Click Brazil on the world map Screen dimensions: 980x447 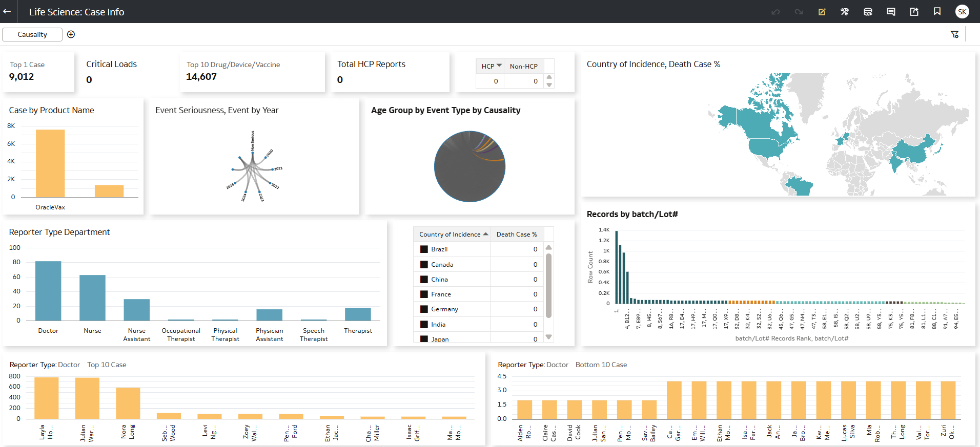(x=800, y=187)
